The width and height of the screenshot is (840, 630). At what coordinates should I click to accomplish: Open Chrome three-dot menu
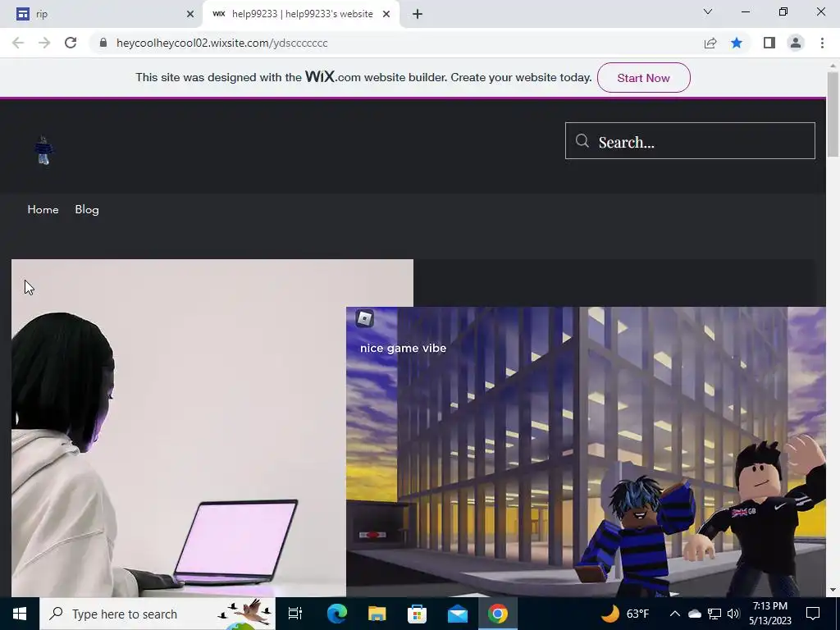pyautogui.click(x=822, y=43)
